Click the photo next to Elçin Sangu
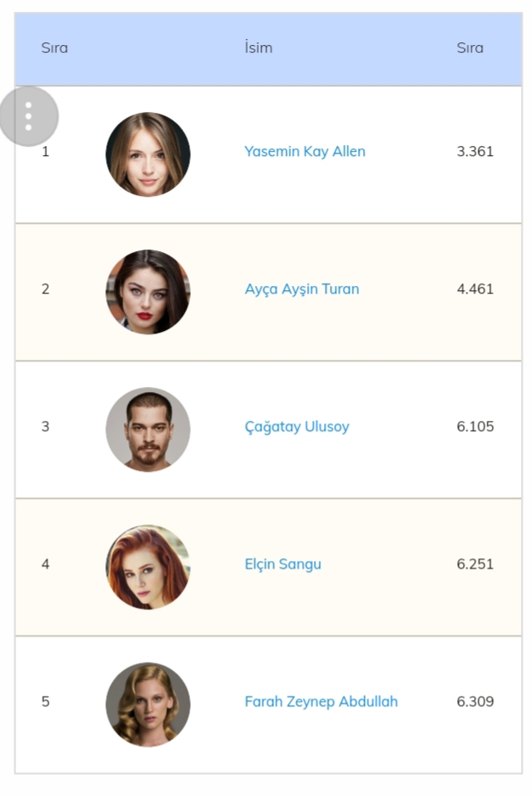Image resolution: width=532 pixels, height=796 pixels. coord(148,567)
